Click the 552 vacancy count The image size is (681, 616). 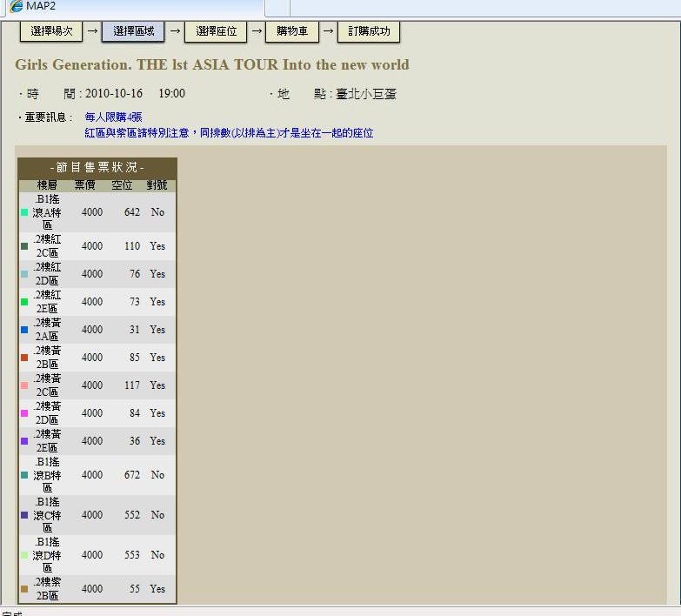tap(132, 515)
